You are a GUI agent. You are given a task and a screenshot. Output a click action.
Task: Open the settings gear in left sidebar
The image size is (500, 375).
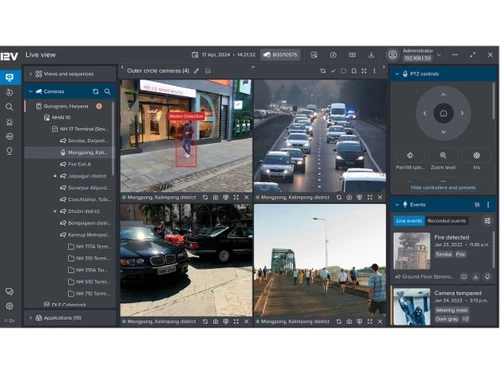[9, 306]
